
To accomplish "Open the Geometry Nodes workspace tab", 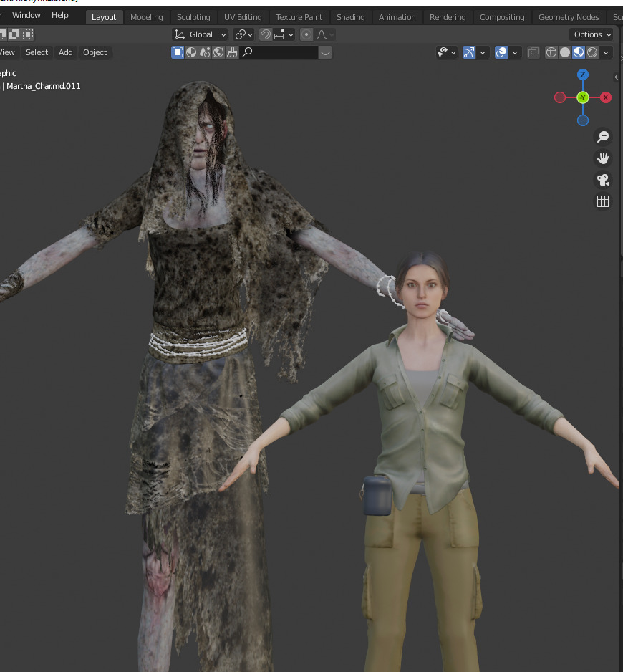I will pos(568,17).
